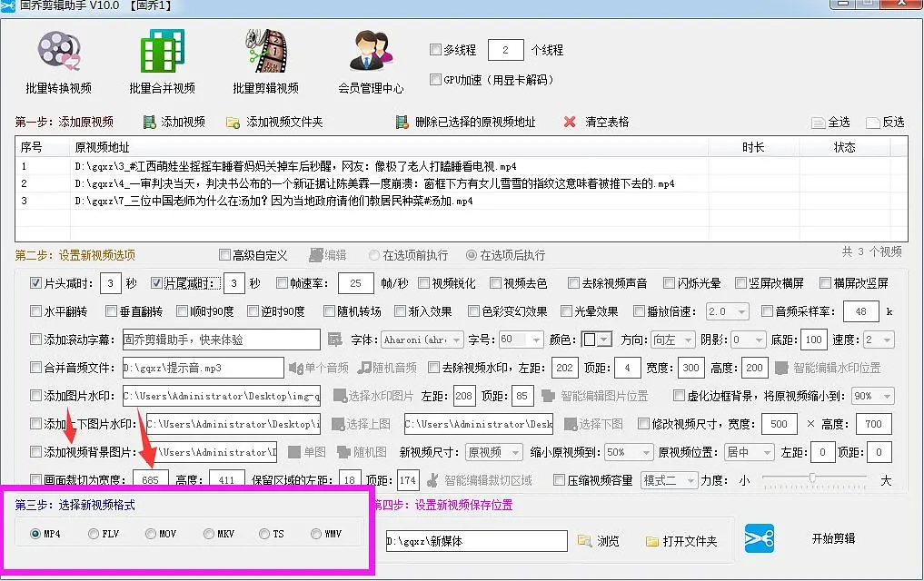The image size is (924, 581).
Task: Click the 打开文件夹 folder icon
Action: coord(651,541)
